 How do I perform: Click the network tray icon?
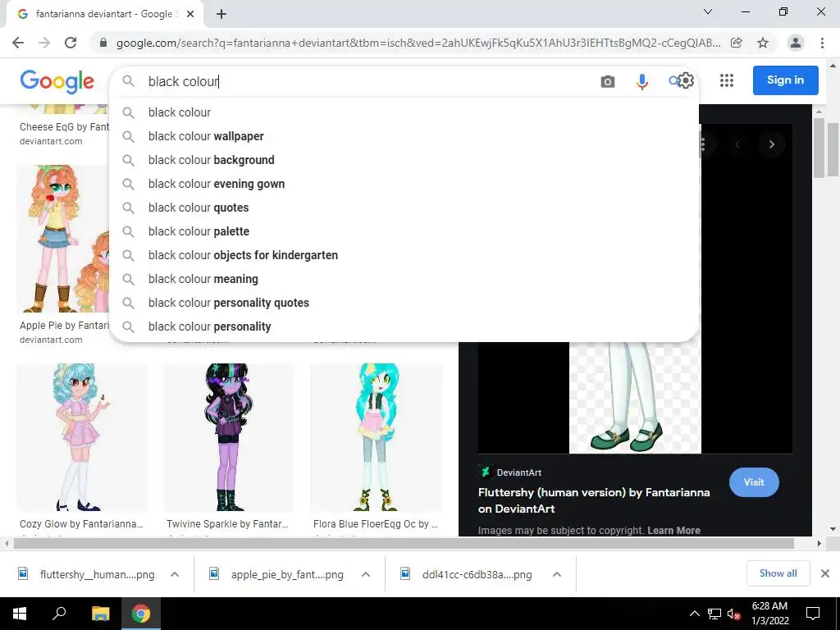pyautogui.click(x=714, y=614)
